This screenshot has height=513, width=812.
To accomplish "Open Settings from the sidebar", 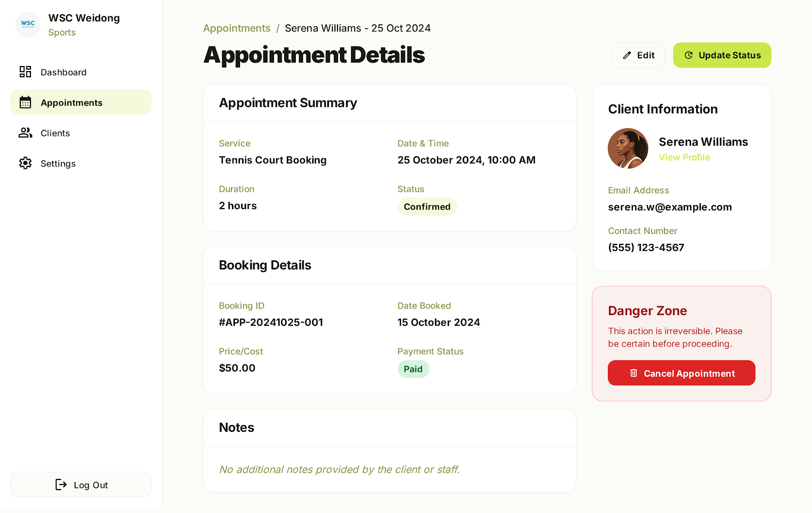I will tap(58, 163).
